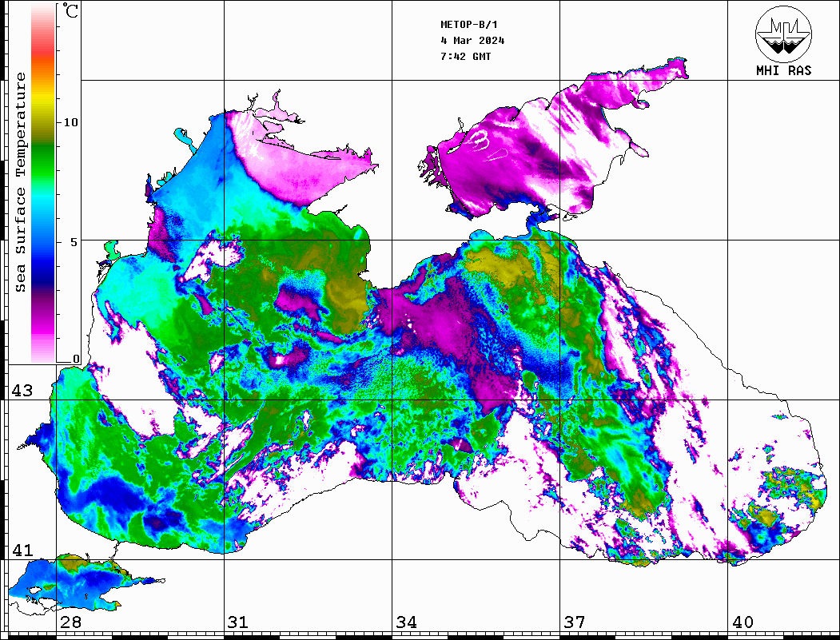This screenshot has height=640, width=840.
Task: Click longitude label '37'
Action: 575,622
